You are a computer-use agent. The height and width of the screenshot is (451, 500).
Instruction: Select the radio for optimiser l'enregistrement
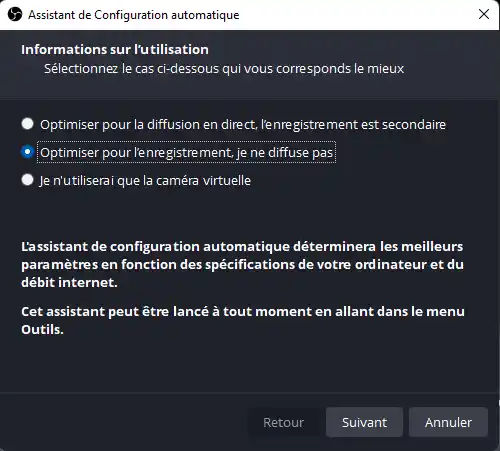[27, 152]
